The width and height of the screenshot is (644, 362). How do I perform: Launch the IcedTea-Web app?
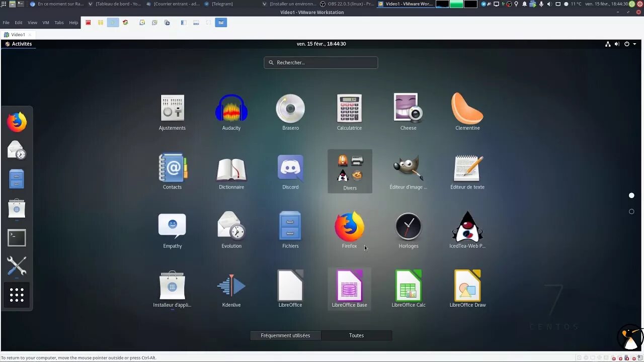(x=467, y=230)
